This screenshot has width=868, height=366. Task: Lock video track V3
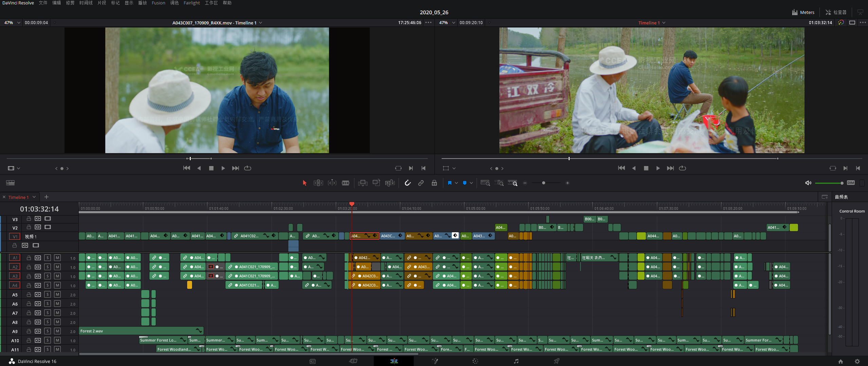coord(29,219)
